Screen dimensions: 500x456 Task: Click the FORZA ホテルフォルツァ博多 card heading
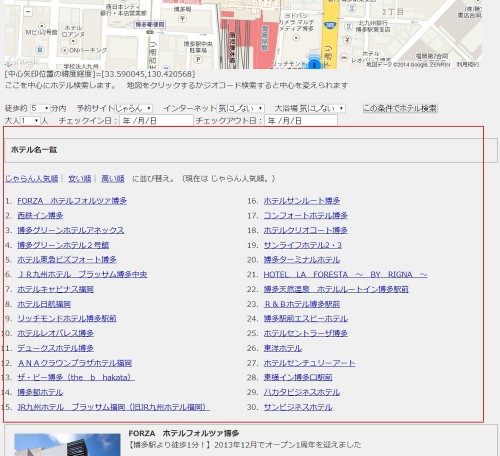[184, 434]
